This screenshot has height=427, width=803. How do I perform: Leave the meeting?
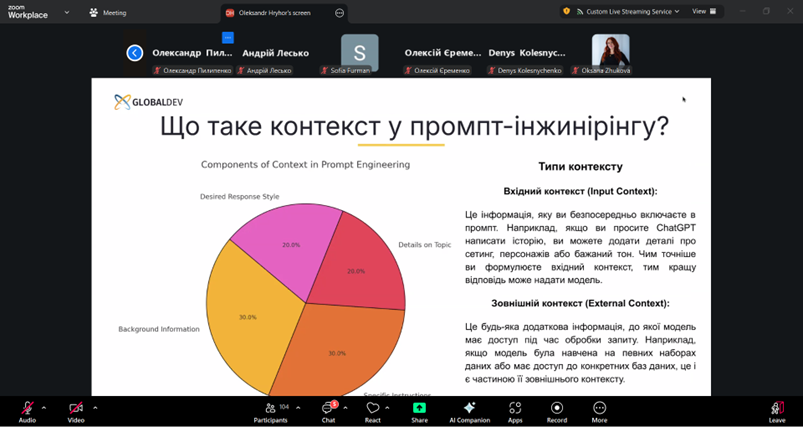776,409
